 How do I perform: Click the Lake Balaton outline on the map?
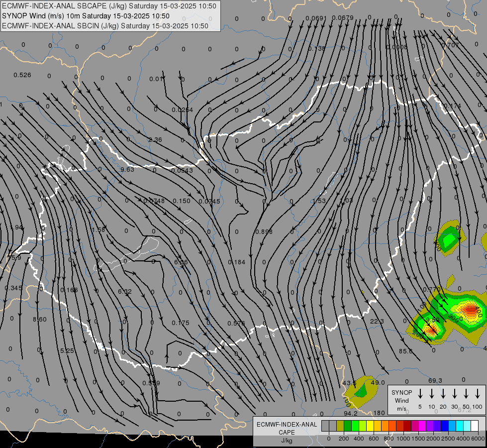(x=127, y=255)
